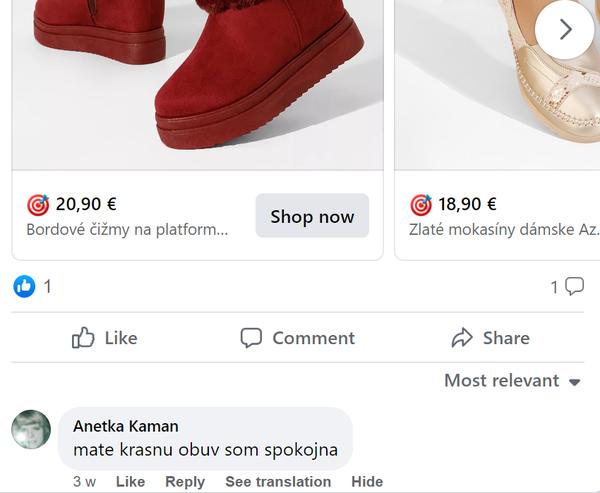Click See translation under the comment

[278, 482]
